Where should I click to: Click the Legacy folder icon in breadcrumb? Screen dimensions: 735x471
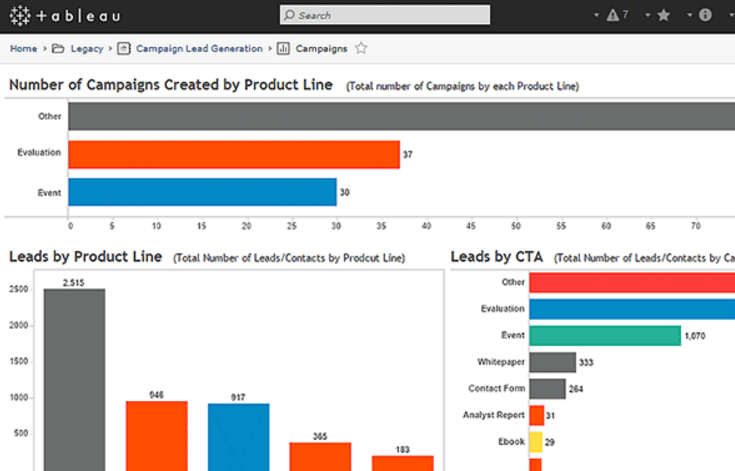click(58, 48)
